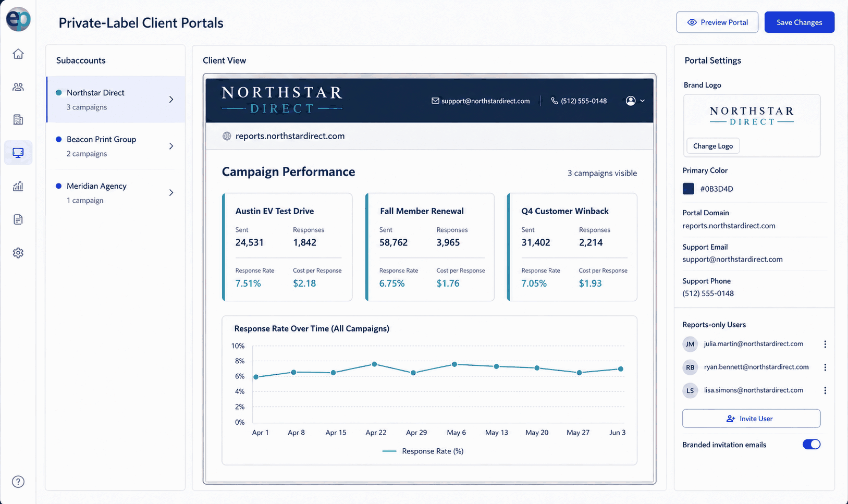Screen dimensions: 848x504
Task: Open the settings gear in sidebar
Action: [x=18, y=253]
